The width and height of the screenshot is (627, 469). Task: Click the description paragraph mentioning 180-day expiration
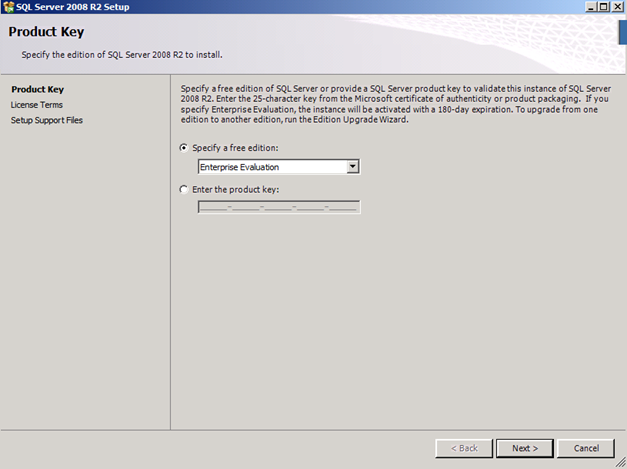coord(396,104)
